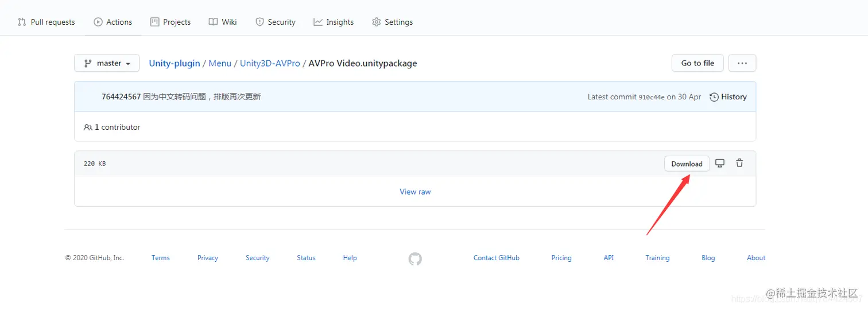Open the Help footer link

[350, 258]
